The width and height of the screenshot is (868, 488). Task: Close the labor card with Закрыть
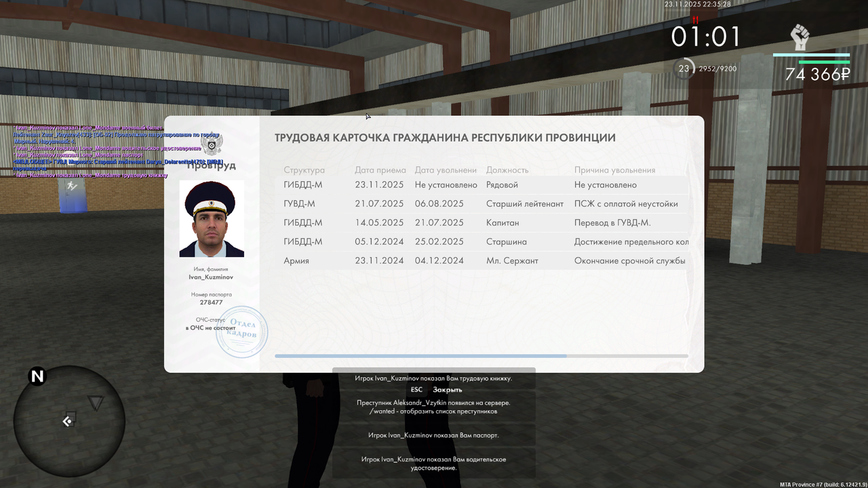[448, 390]
